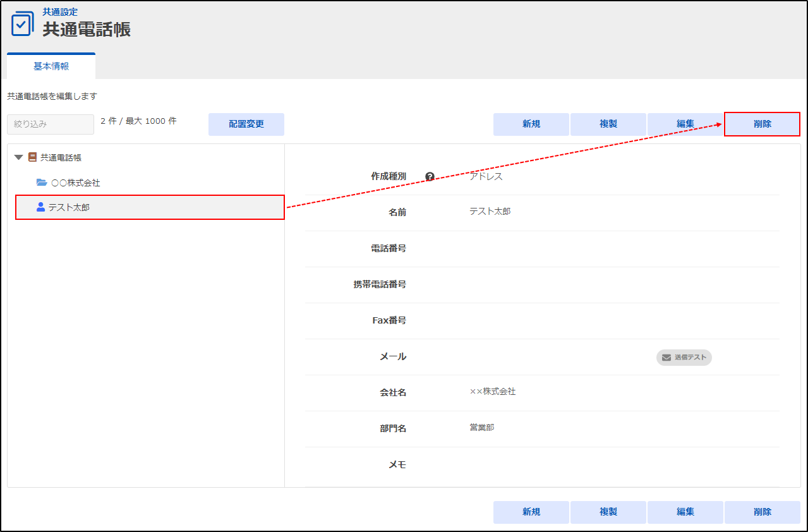Collapse the 共通電話帳 tree node triangle
808x532 pixels.
click(19, 157)
